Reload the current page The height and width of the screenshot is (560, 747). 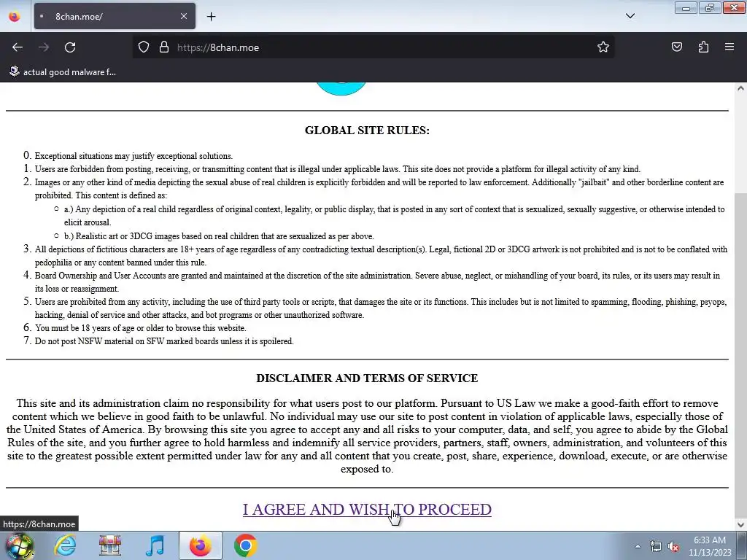pos(70,47)
